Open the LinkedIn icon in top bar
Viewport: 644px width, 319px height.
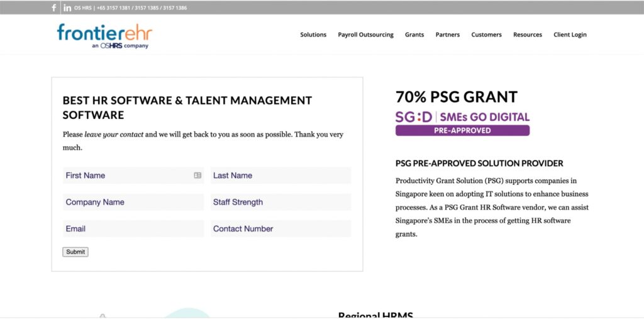click(x=67, y=8)
